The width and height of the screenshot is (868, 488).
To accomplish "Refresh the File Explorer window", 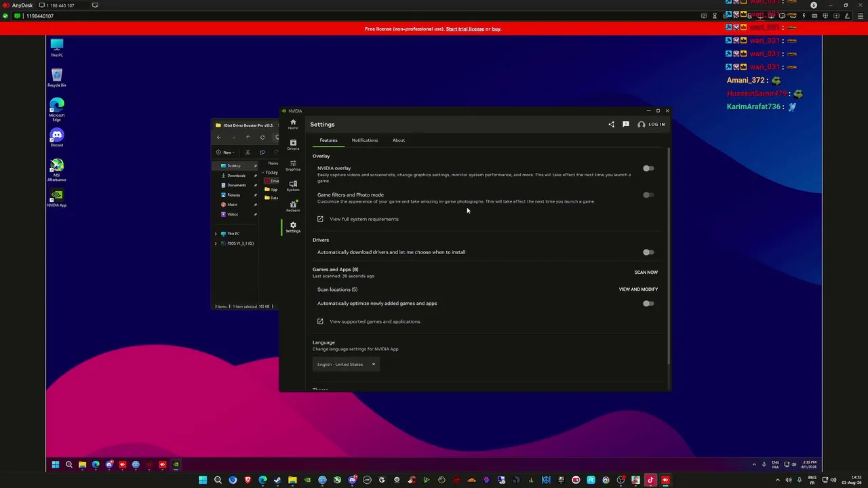I will coord(262,138).
